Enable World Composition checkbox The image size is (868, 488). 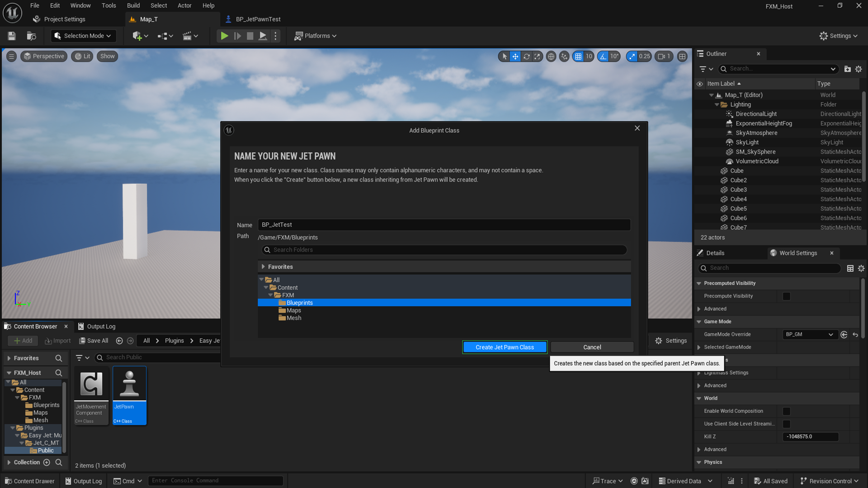tap(787, 411)
